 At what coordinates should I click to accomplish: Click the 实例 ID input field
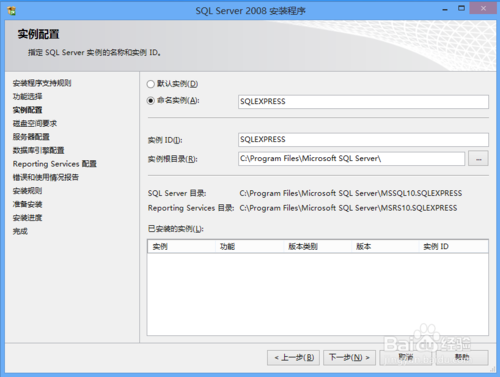(x=363, y=140)
